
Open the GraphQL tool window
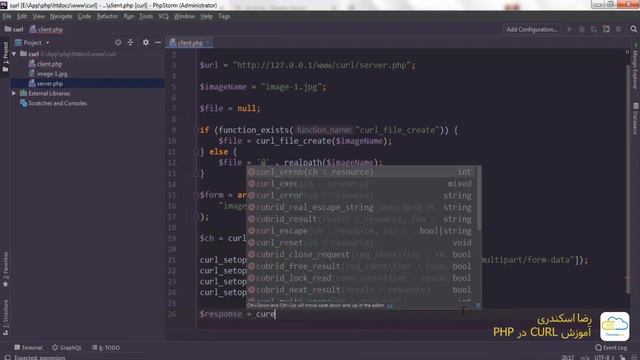(x=67, y=348)
